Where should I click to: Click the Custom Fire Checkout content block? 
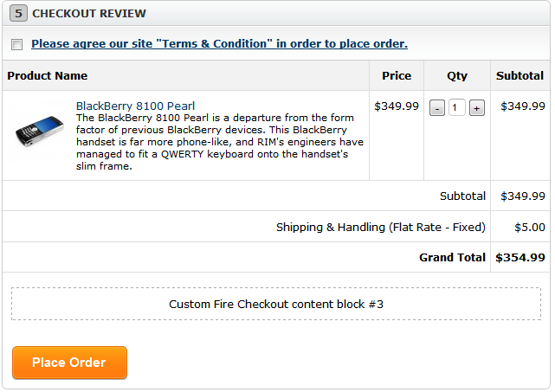[x=276, y=305]
